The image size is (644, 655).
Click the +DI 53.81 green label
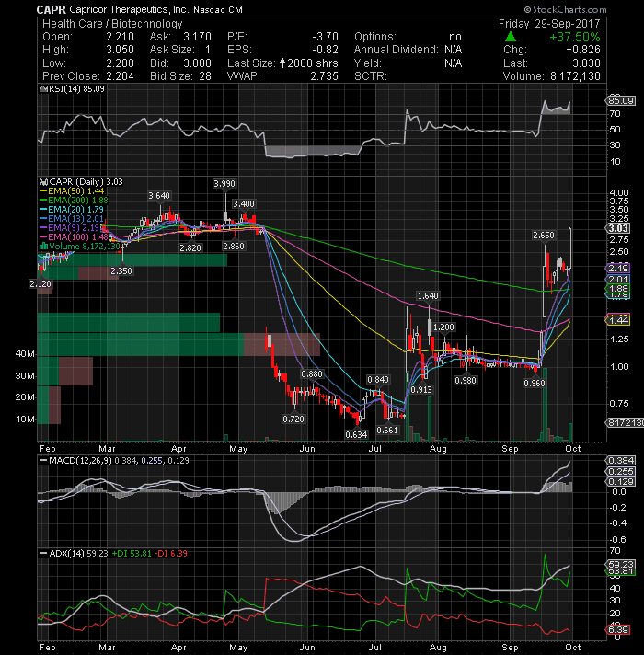[132, 554]
